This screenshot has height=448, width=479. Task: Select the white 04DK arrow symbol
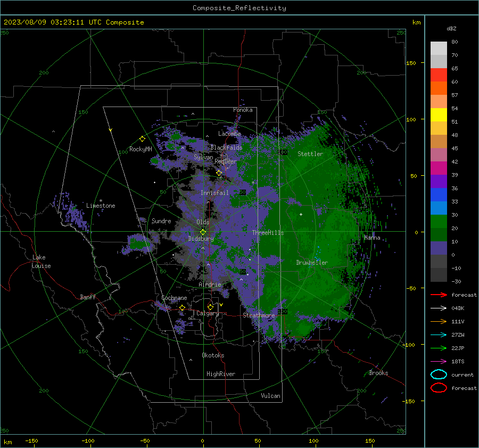[439, 308]
